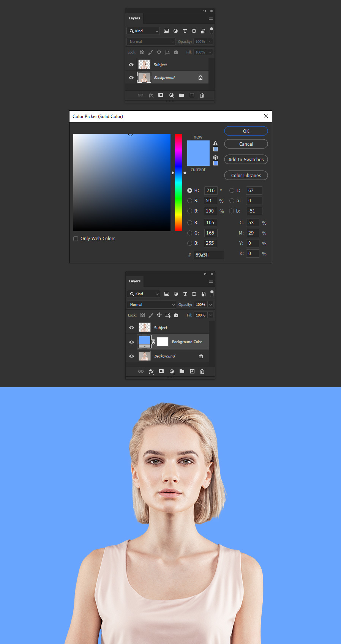Select the L lightness radio button
Image resolution: width=341 pixels, height=644 pixels.
232,191
